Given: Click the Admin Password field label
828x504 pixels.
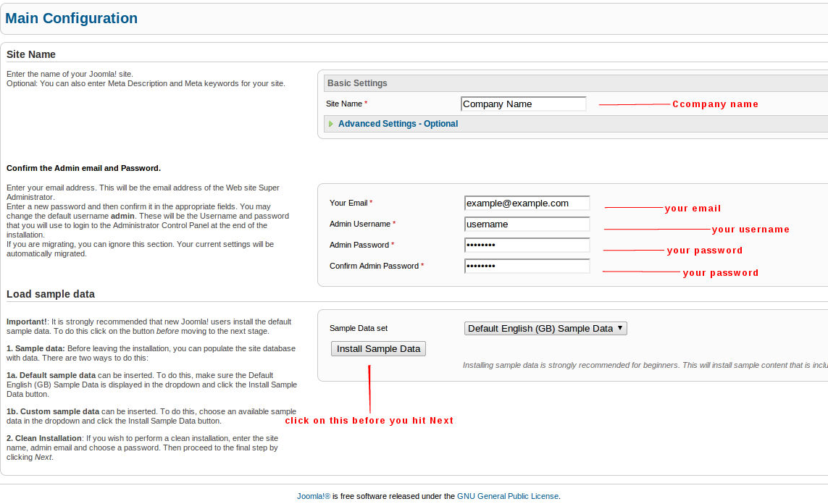Looking at the screenshot, I should 359,245.
